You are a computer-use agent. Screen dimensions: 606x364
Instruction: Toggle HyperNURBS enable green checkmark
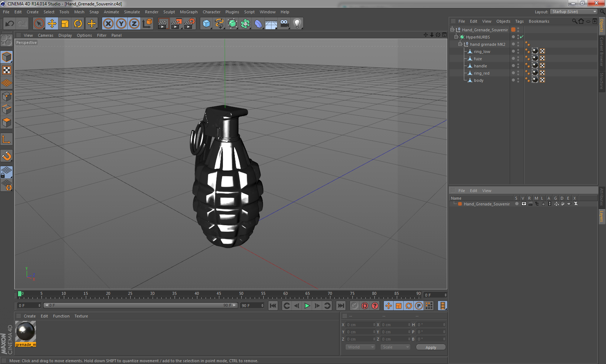(x=522, y=37)
